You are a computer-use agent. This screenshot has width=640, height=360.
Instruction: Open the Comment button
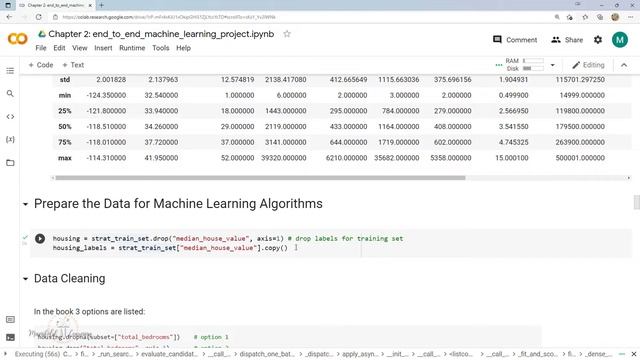[x=515, y=40]
